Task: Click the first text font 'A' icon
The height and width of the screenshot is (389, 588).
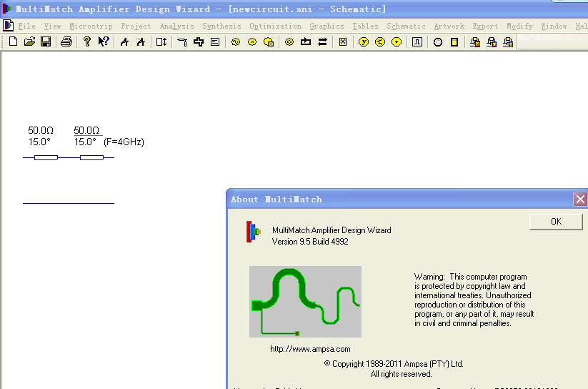Action: click(x=124, y=41)
